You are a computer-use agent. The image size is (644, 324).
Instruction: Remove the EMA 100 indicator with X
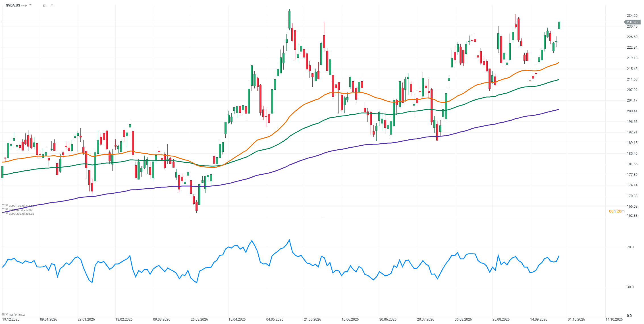pyautogui.click(x=7, y=205)
